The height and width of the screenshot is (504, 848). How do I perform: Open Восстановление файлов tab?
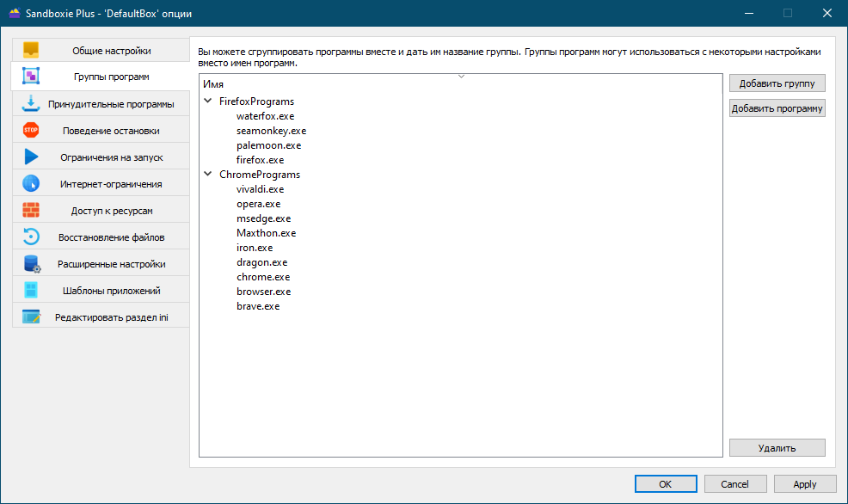101,237
